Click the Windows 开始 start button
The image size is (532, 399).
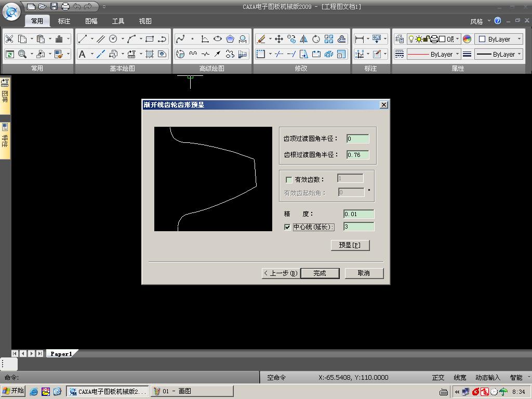(13, 391)
